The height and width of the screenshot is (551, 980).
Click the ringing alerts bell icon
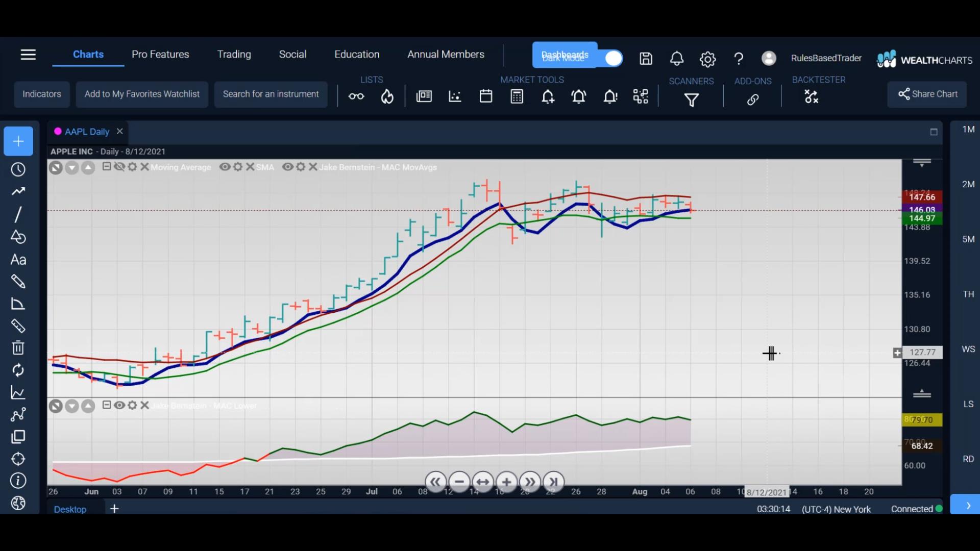(x=579, y=96)
